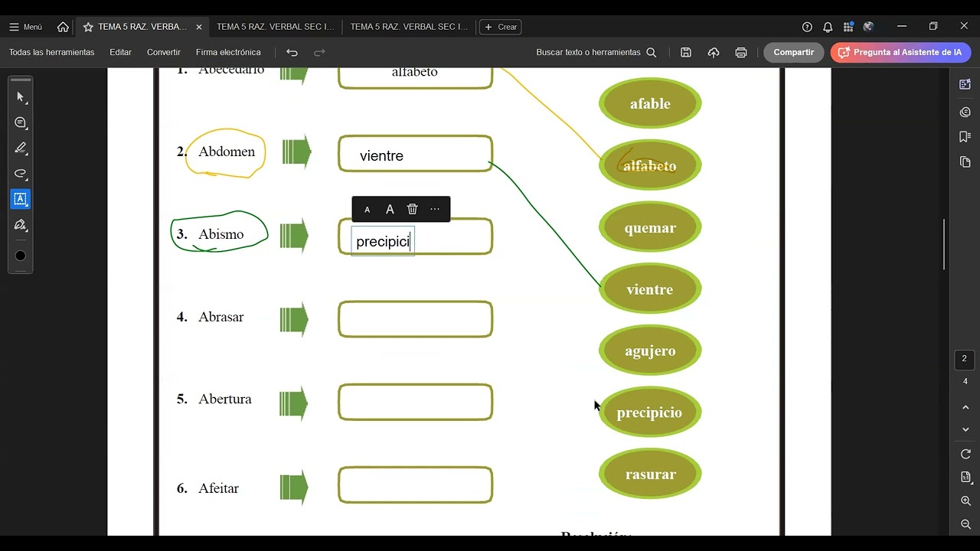
Task: Click the word Abrasar
Action: pyautogui.click(x=221, y=317)
